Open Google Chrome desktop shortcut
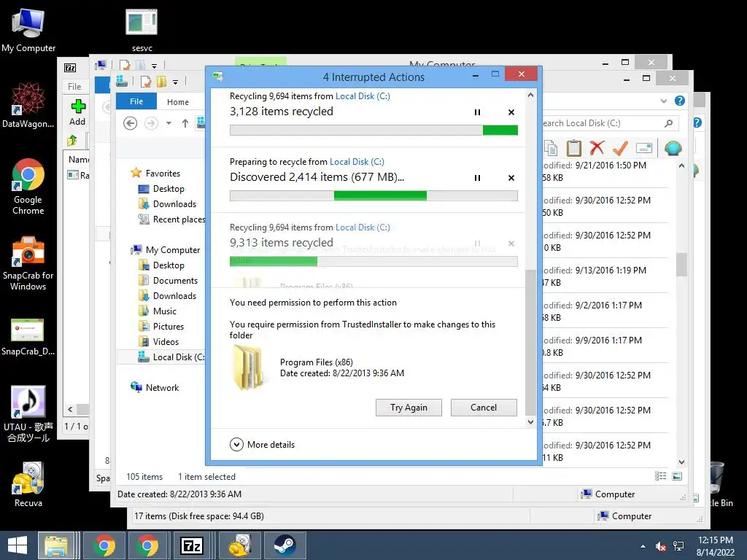Image resolution: width=747 pixels, height=560 pixels. click(28, 187)
